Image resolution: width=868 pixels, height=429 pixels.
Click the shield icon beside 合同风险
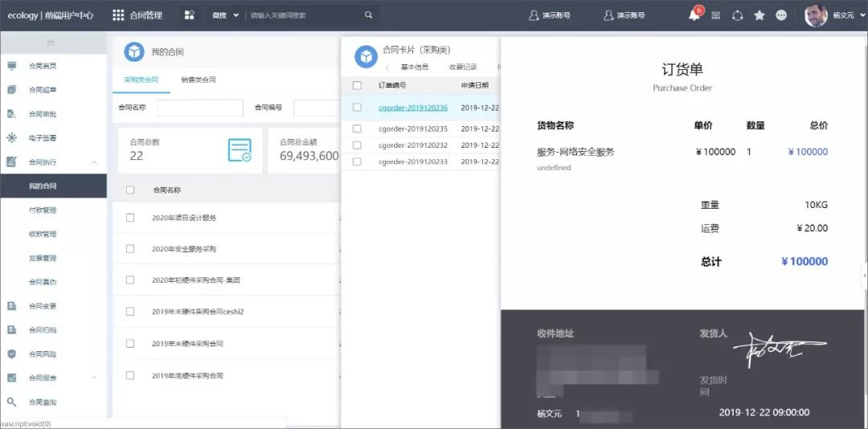point(11,353)
